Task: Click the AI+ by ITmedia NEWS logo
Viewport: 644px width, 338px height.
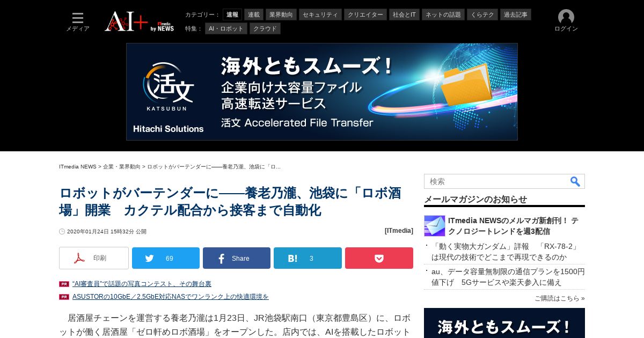Action: pos(139,21)
